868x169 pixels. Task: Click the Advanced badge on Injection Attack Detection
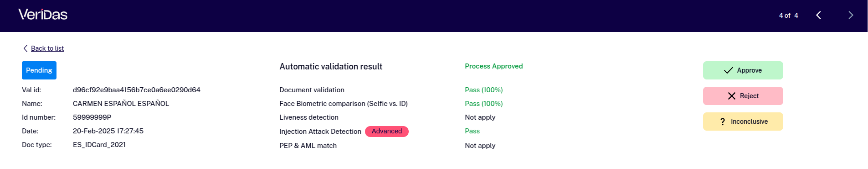click(387, 132)
